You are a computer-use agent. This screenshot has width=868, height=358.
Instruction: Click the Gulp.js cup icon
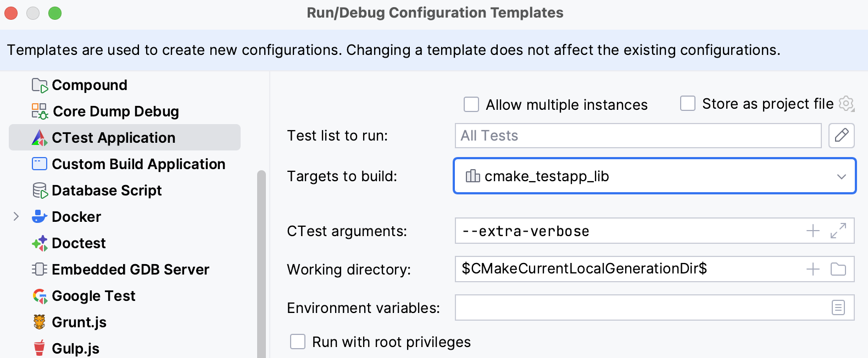tap(38, 348)
